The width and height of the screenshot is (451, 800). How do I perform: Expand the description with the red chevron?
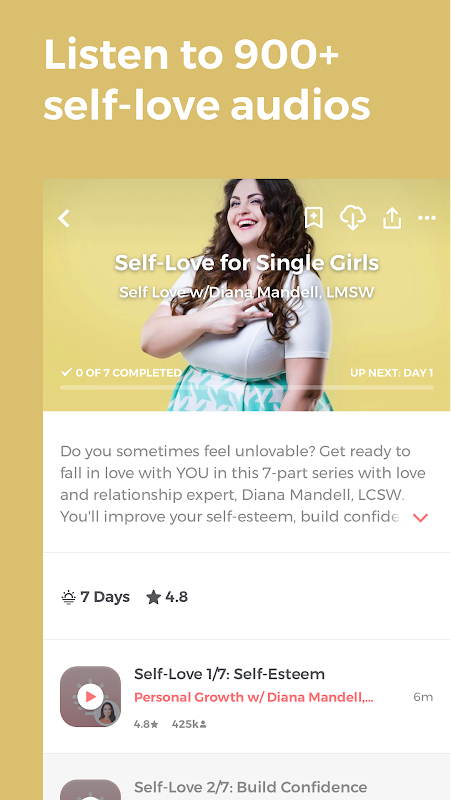point(420,518)
